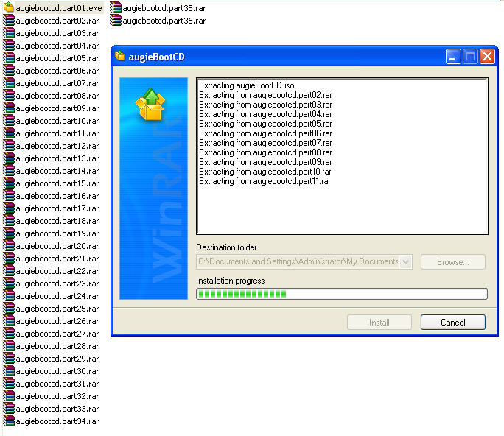The height and width of the screenshot is (436, 504).
Task: Minimize the augieBootCD window
Action: coord(453,57)
